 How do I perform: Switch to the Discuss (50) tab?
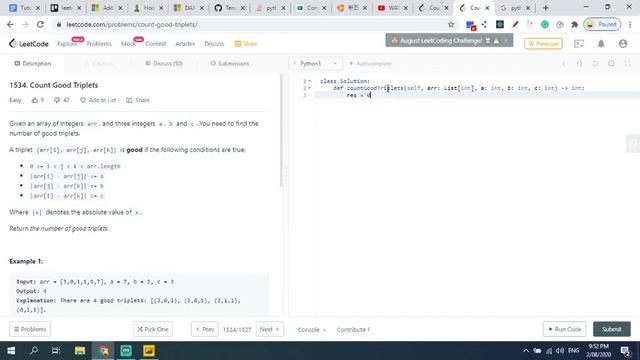point(164,64)
